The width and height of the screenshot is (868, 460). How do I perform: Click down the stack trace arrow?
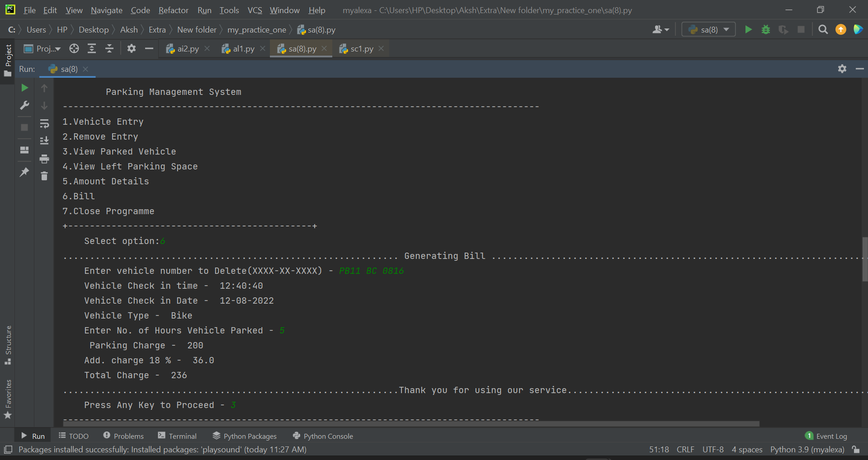point(44,106)
